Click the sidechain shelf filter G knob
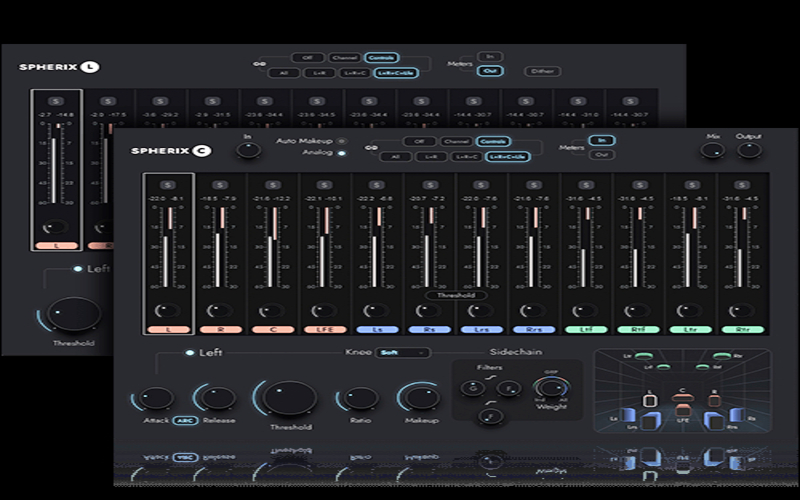 (x=472, y=388)
